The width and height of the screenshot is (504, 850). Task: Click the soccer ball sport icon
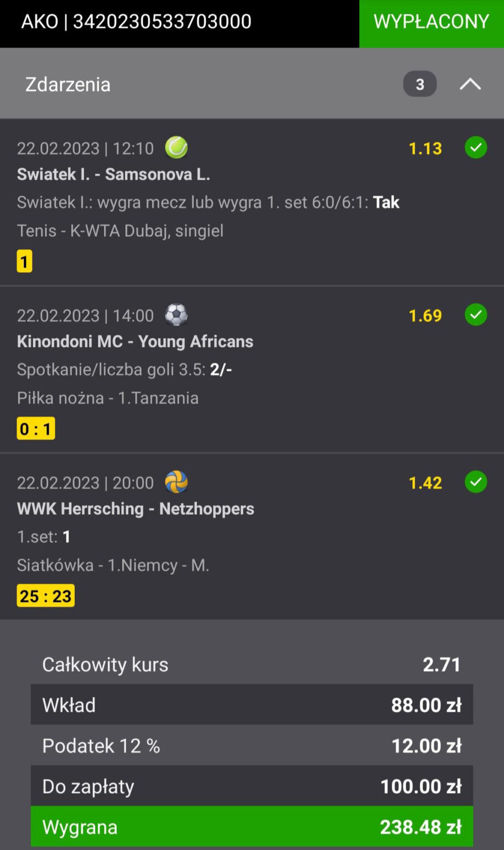click(x=176, y=315)
